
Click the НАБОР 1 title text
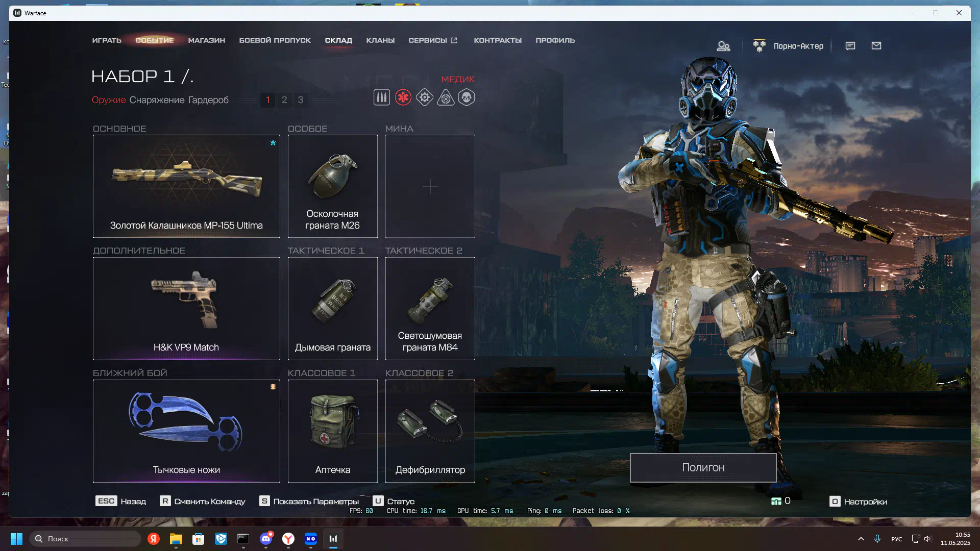[142, 77]
